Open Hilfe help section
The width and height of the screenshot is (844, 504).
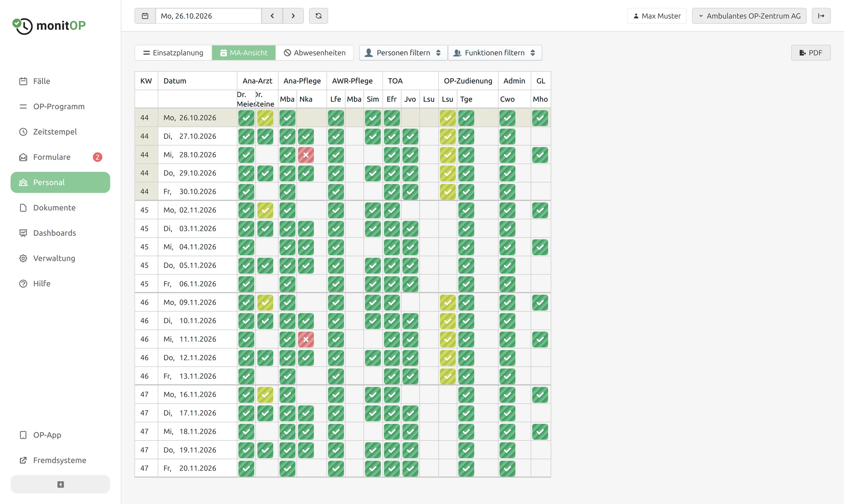pos(60,284)
